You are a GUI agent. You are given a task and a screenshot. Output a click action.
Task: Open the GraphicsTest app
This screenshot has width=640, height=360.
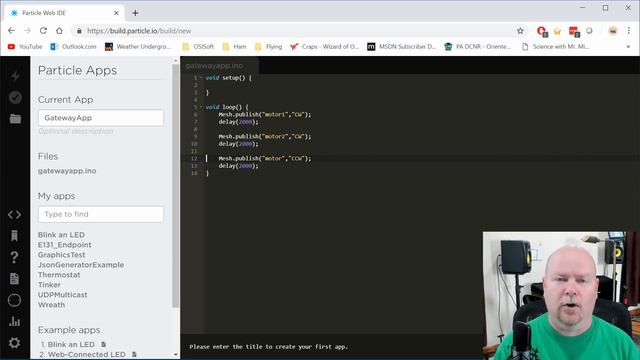62,255
